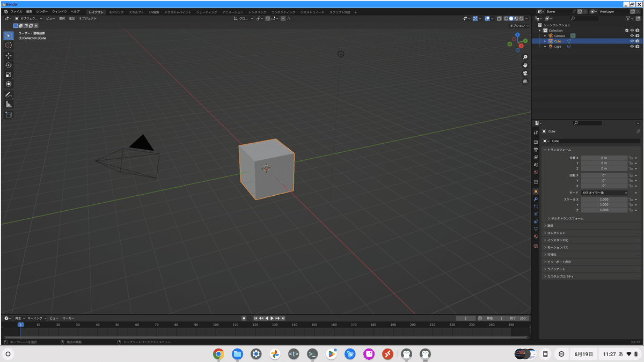Open timeline 再生 popover

click(19, 318)
